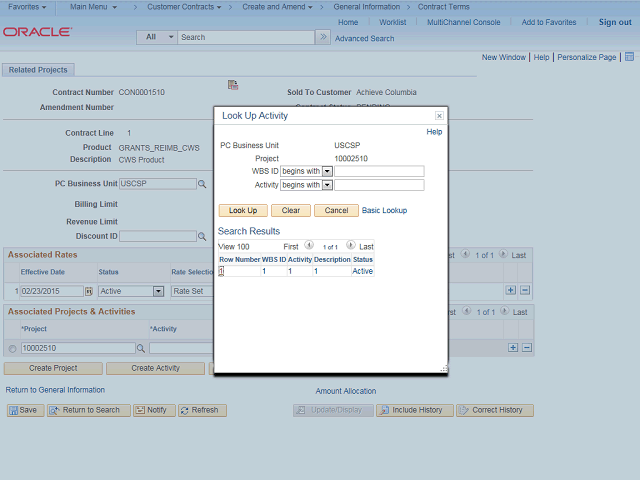Click Add to Favorites
Image resolution: width=640 pixels, height=480 pixels.
pos(549,22)
